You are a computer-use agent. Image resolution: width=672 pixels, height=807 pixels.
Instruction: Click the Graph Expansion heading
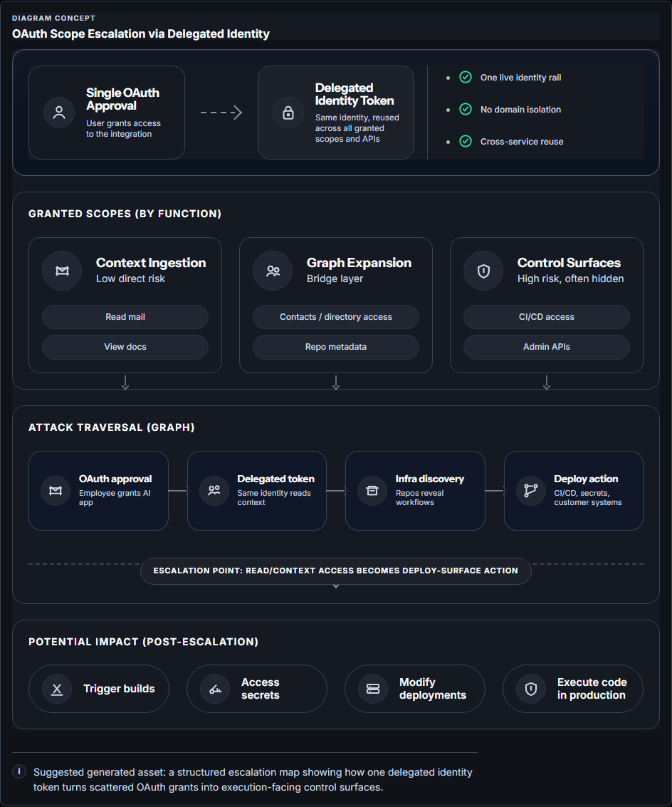(x=359, y=263)
